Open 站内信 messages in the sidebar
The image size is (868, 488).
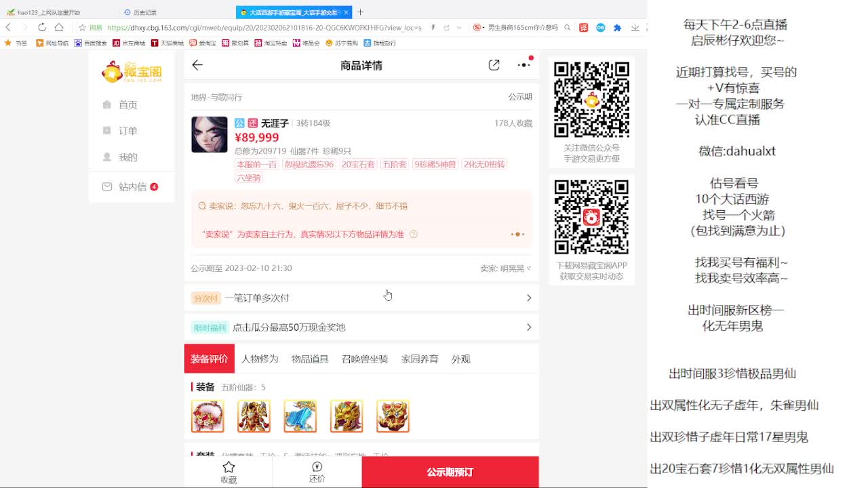click(131, 186)
